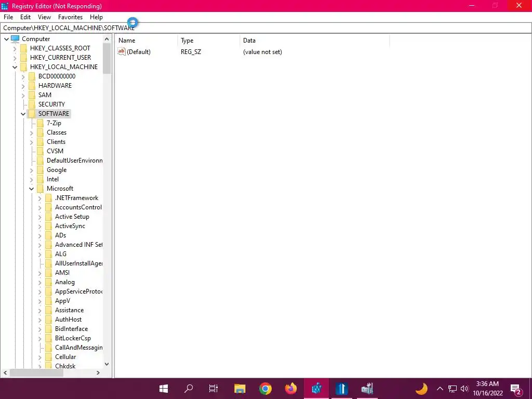Click the HKEY_LOCAL_MACHINE folder icon
Viewport: 532px width, 399px height.
click(23, 67)
